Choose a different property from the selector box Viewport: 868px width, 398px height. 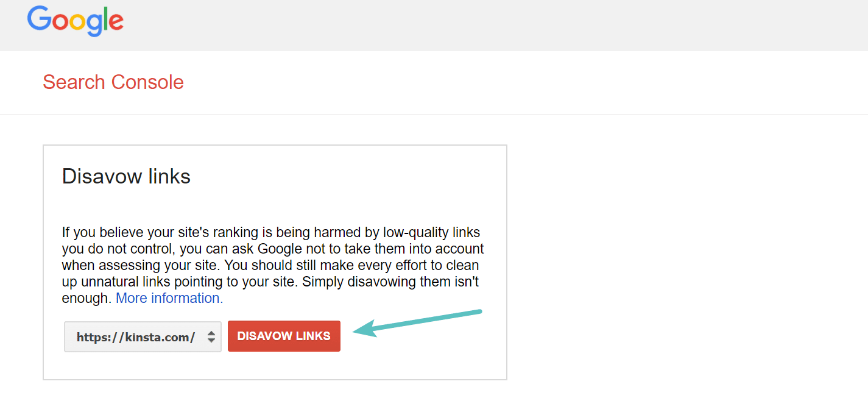pyautogui.click(x=143, y=336)
